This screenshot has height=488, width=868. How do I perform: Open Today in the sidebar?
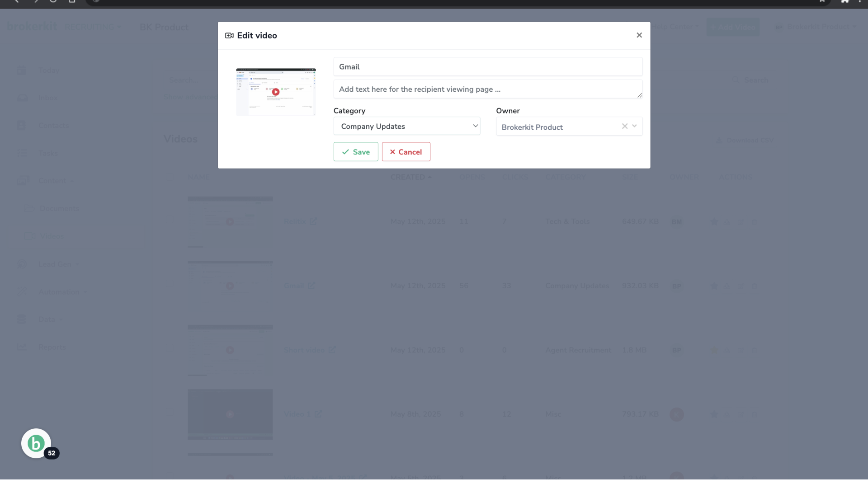point(49,70)
